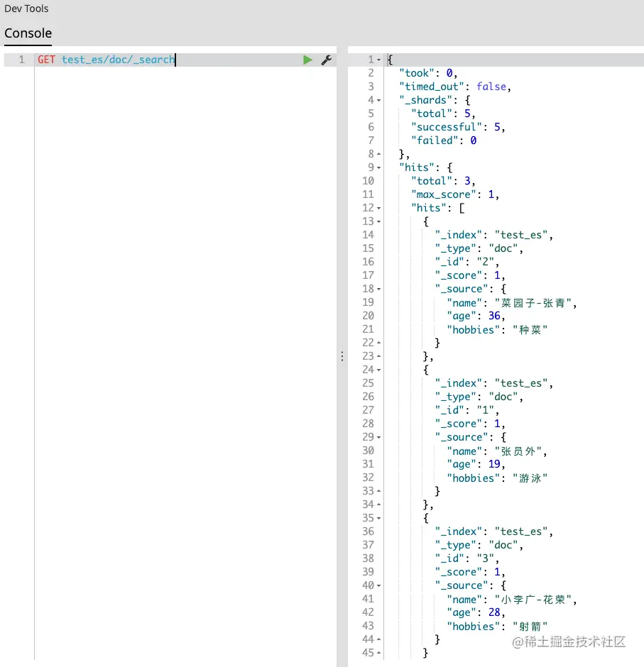The image size is (644, 667).
Task: Select the "successful": 5 line
Action: coord(458,127)
